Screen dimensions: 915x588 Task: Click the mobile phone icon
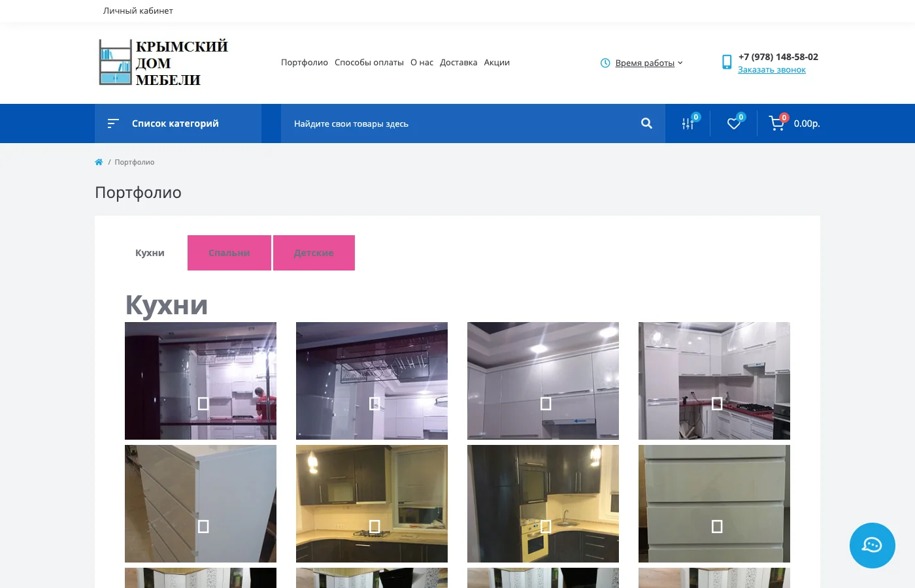[727, 62]
